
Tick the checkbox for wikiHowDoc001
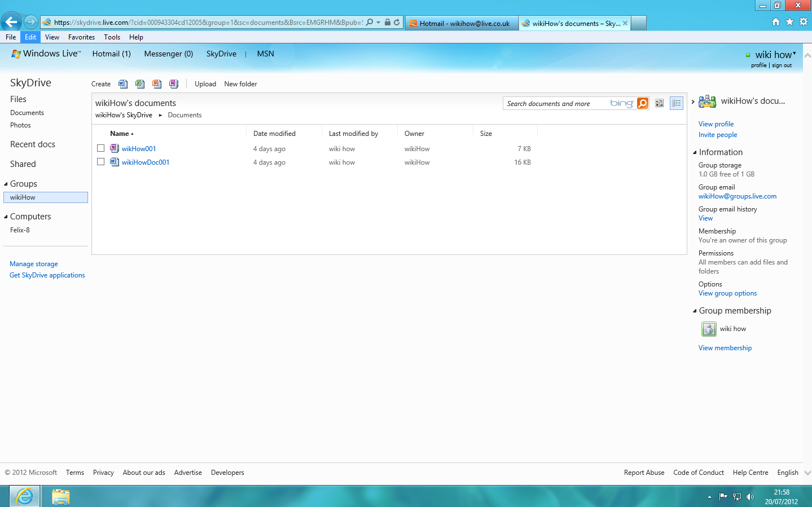(100, 162)
